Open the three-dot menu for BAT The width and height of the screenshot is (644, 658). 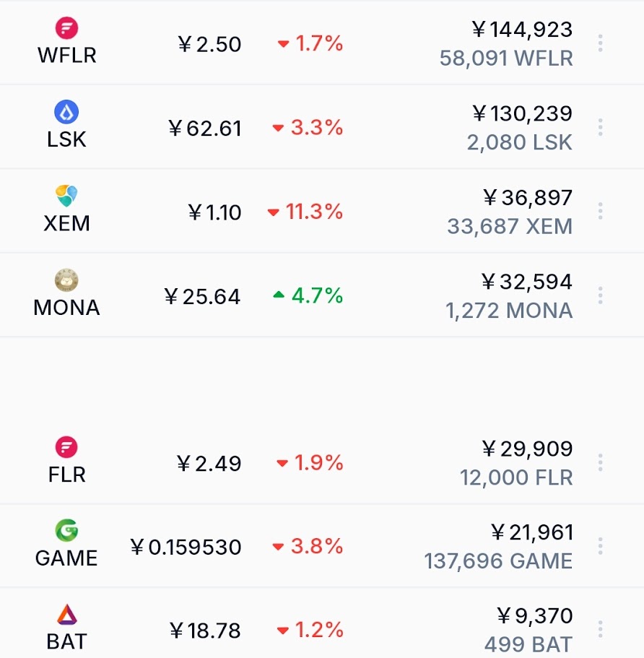pyautogui.click(x=601, y=629)
